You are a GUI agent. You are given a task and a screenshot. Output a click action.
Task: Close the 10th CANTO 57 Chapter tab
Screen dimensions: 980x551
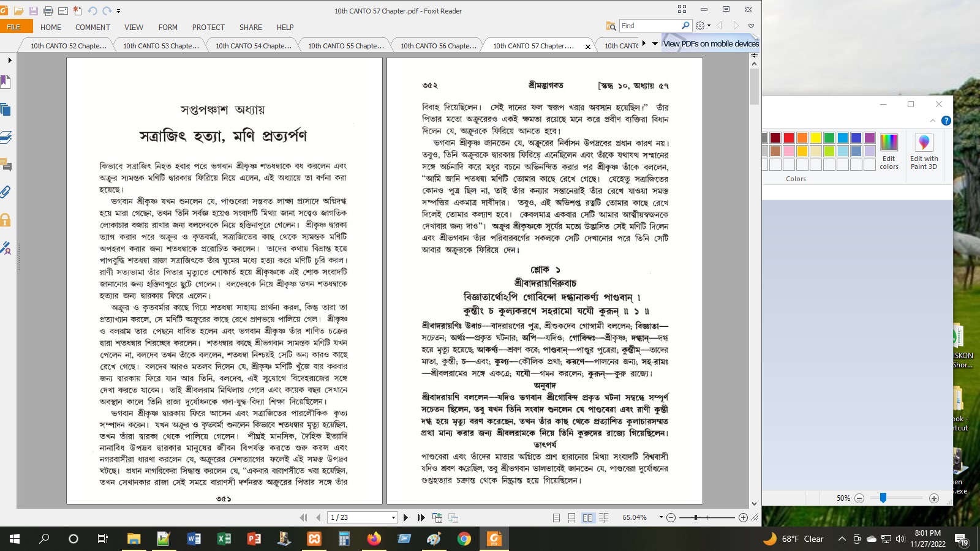pos(588,47)
